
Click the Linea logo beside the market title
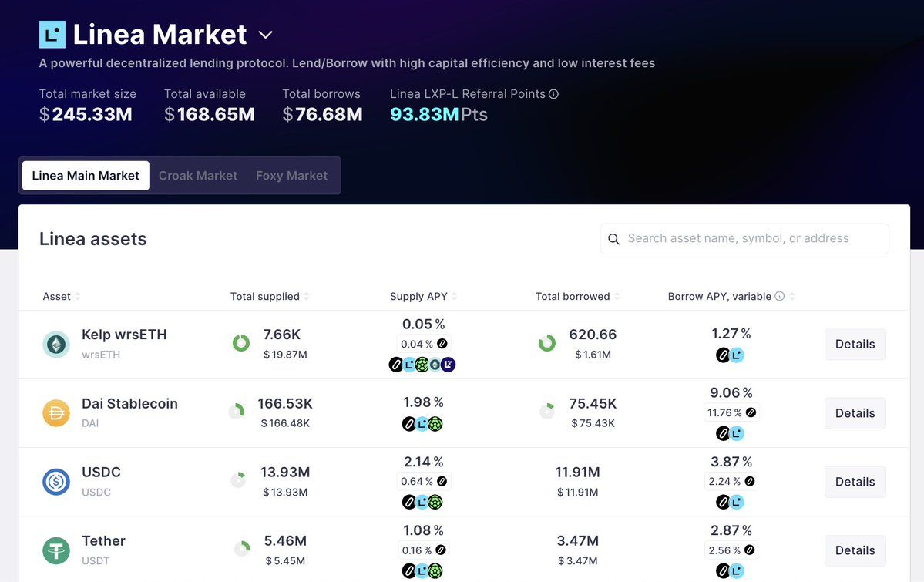[x=51, y=34]
